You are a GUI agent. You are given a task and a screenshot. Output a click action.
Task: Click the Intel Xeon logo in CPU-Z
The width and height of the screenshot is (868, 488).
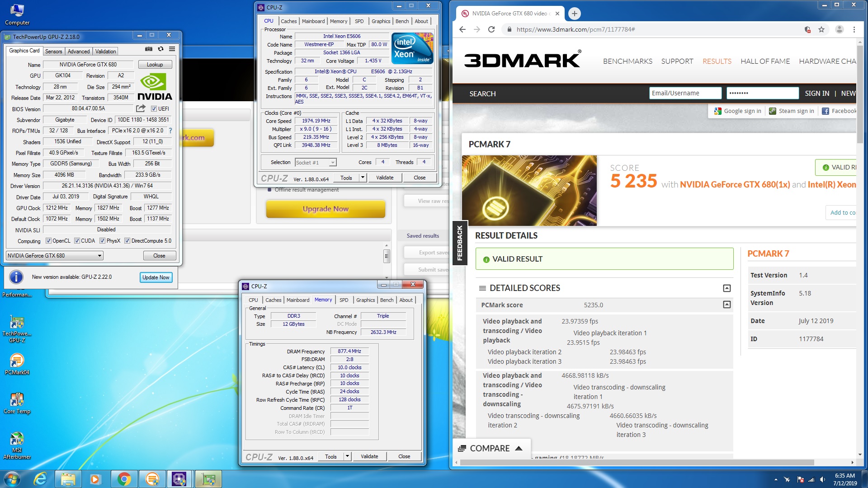tap(412, 48)
